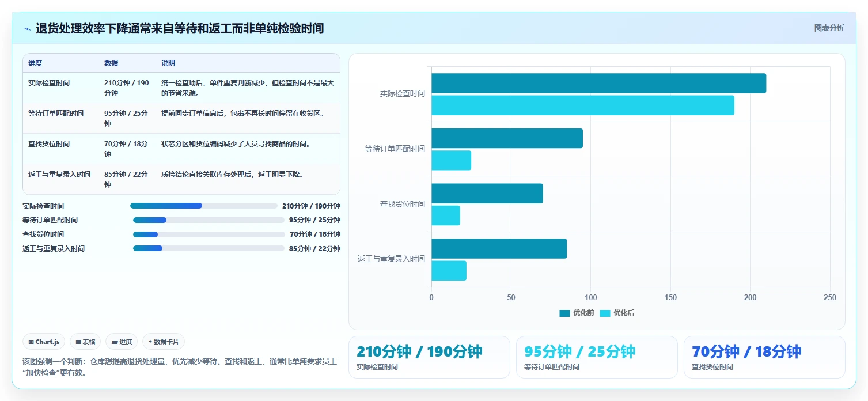Click the footer note starting 该图强调一个判断
Viewport: 868px width, 401px height.
point(180,367)
